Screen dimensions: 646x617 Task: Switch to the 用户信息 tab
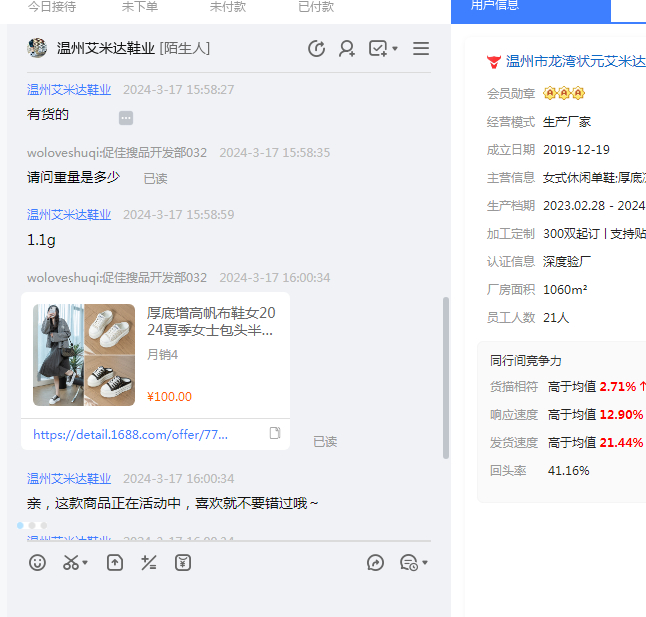(x=530, y=6)
